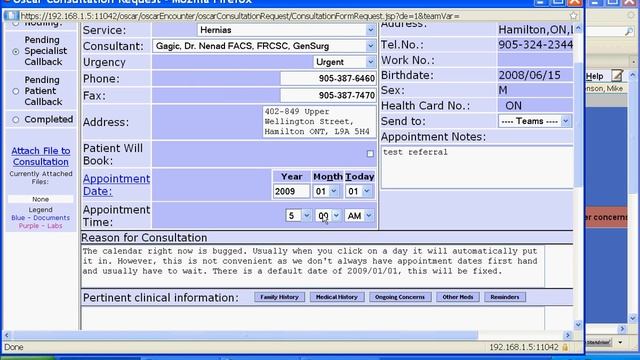The width and height of the screenshot is (640, 360).
Task: Click into the Appointment Notes text area
Action: click(477, 167)
